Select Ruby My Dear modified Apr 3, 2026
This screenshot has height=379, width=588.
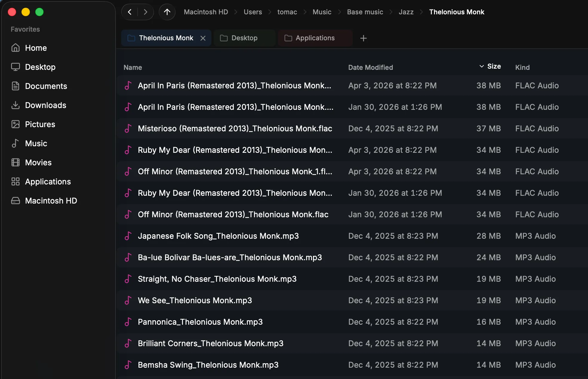click(x=352, y=150)
